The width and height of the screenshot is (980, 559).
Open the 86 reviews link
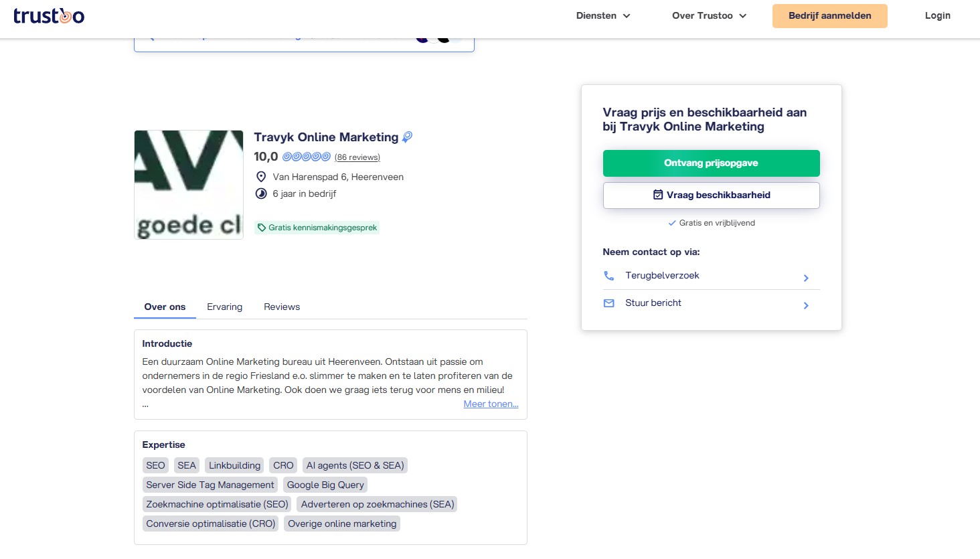[357, 157]
